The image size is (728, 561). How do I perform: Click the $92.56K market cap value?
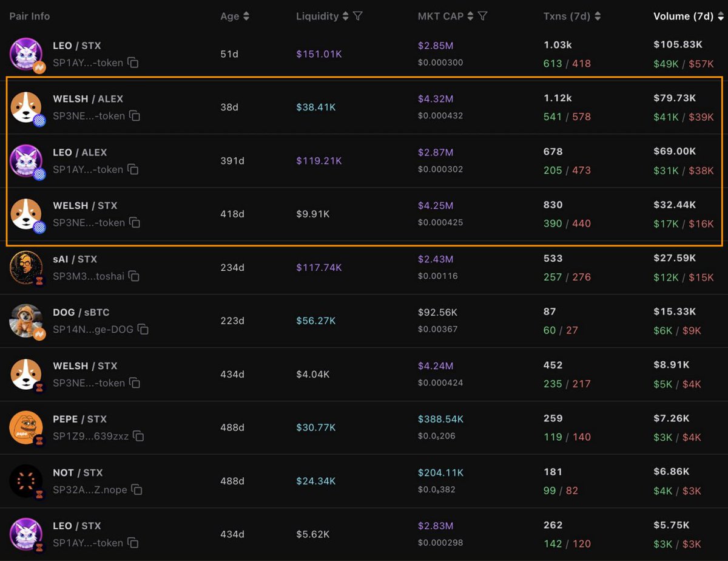click(x=438, y=313)
